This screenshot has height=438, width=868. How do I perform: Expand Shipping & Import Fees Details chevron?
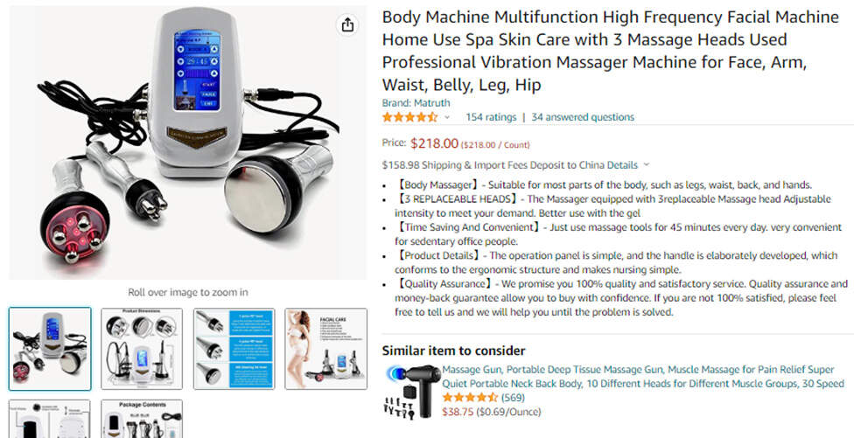tap(646, 165)
